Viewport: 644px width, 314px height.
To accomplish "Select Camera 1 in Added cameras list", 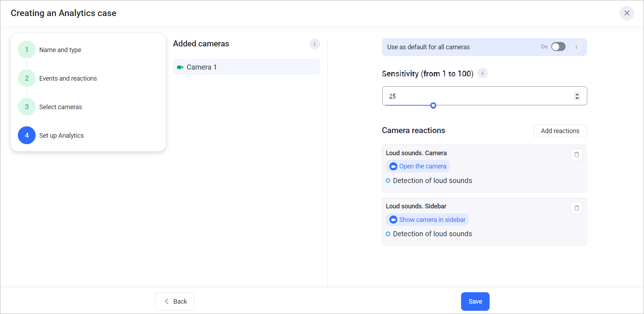I will (246, 67).
